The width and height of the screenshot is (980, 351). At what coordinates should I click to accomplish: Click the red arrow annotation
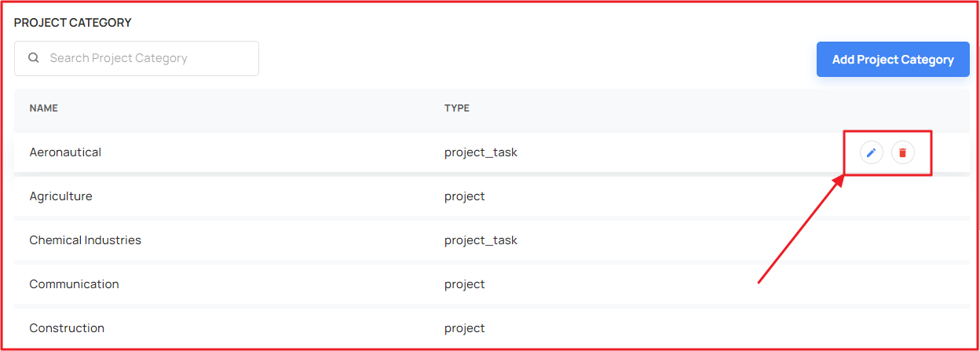[x=799, y=229]
